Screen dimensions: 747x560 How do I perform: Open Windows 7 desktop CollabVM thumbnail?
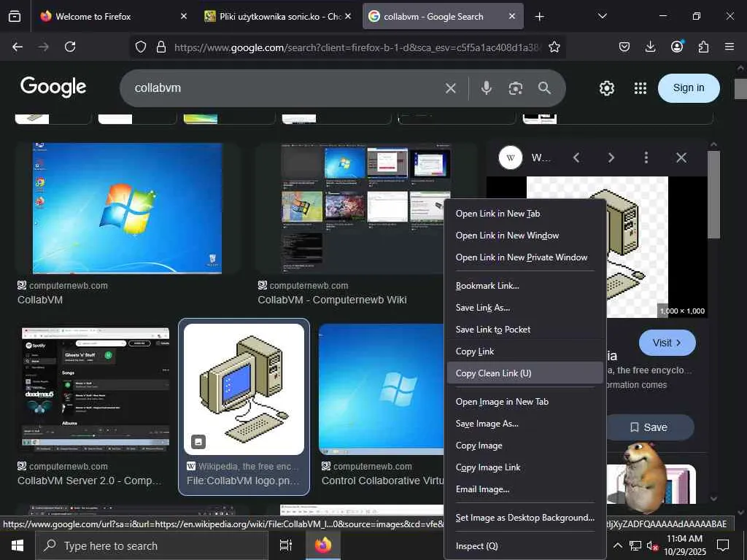point(127,209)
